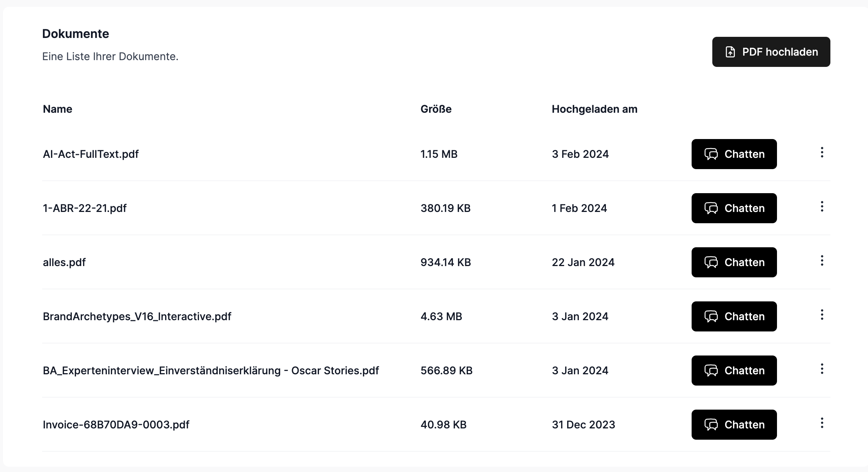This screenshot has width=868, height=472.
Task: Open three-dot menu for Invoice-68B70DA9-0003.pdf
Action: click(822, 423)
